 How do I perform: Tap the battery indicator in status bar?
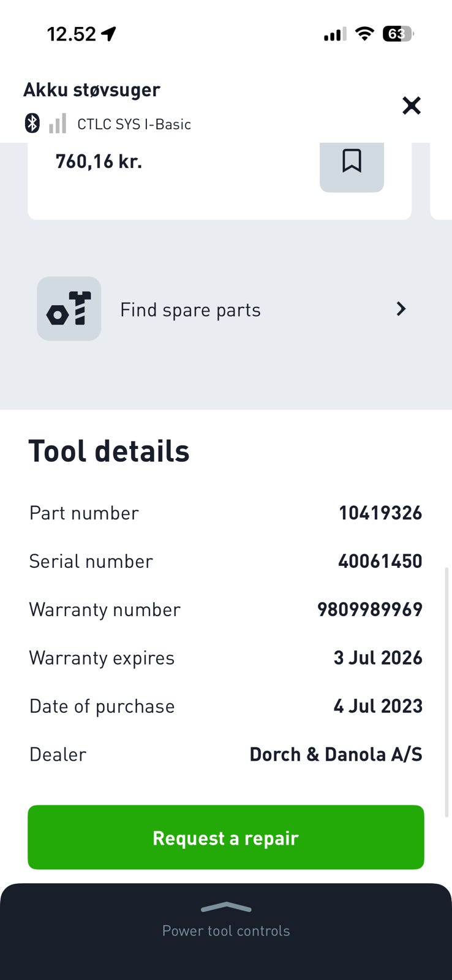(397, 34)
